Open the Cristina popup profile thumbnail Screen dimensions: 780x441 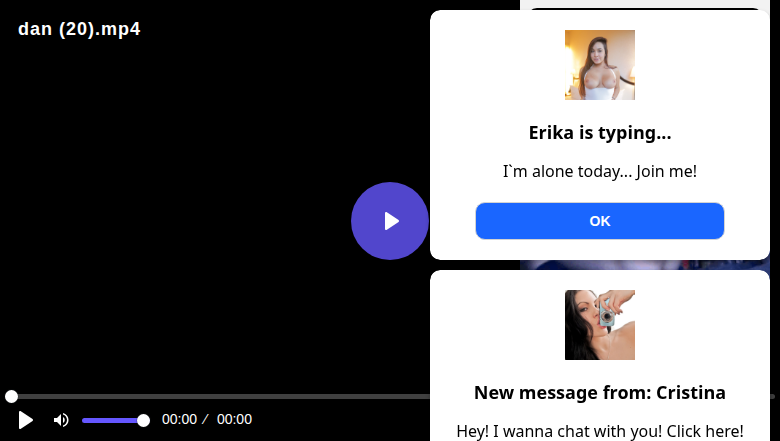point(599,325)
